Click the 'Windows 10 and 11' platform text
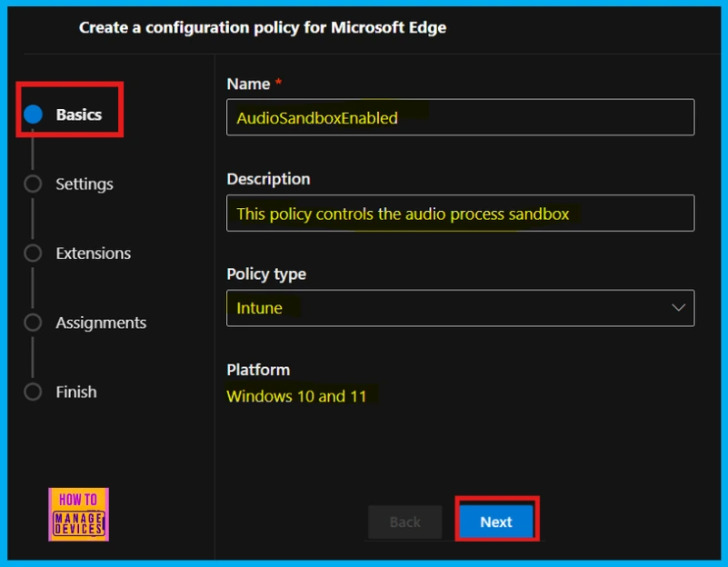 click(x=296, y=396)
